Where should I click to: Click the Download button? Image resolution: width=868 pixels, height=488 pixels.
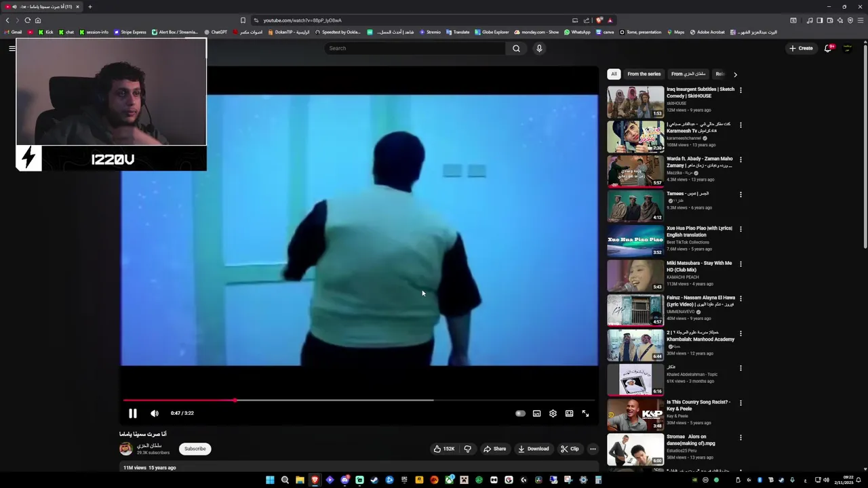[x=533, y=449]
